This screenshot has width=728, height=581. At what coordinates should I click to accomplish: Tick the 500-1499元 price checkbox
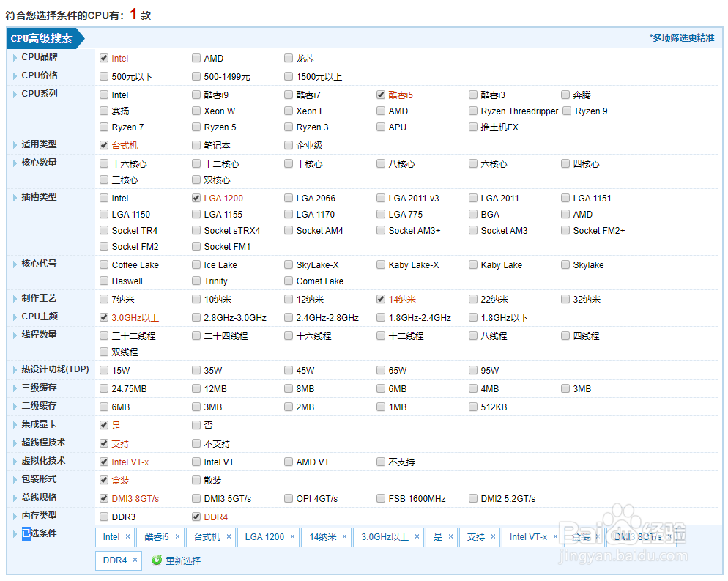point(196,76)
